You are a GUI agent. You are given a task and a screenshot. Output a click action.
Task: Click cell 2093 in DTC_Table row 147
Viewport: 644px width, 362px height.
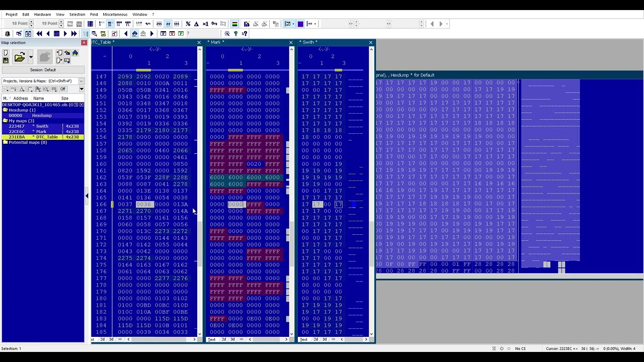click(x=125, y=76)
